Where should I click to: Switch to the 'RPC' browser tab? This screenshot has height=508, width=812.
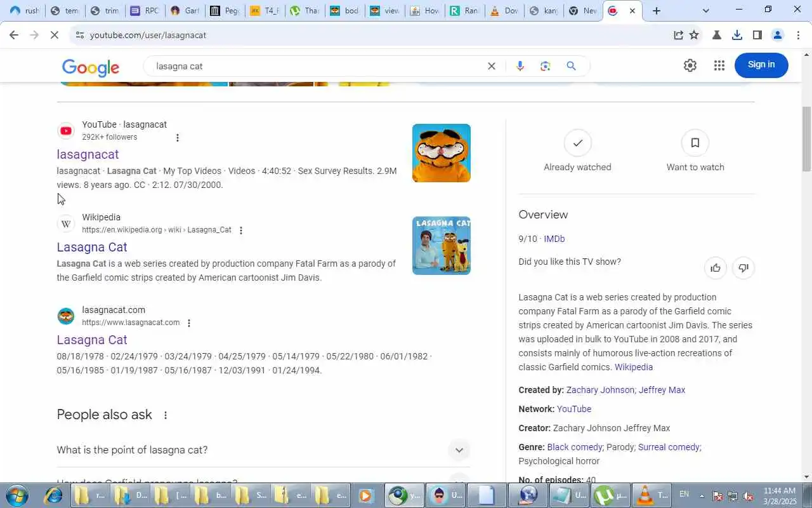[x=145, y=11]
